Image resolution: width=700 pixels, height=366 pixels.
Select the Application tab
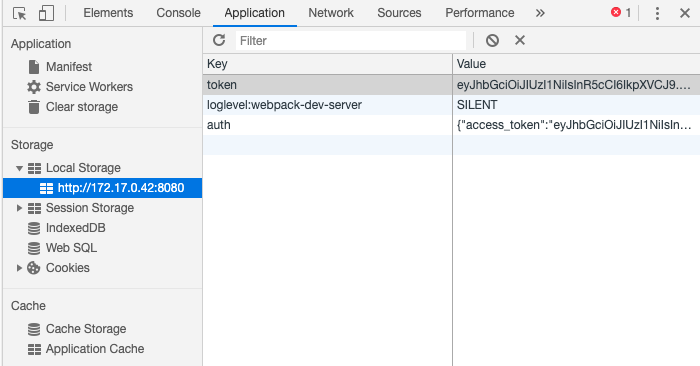click(254, 13)
